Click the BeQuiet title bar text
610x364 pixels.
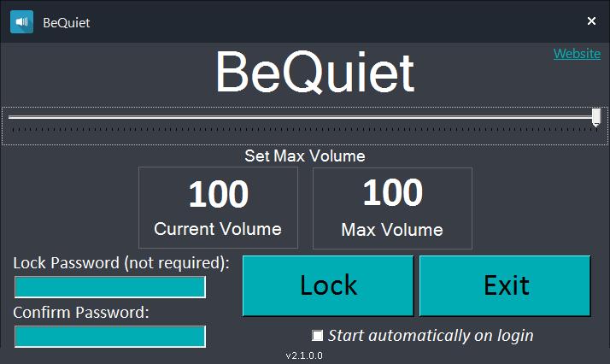tap(67, 22)
